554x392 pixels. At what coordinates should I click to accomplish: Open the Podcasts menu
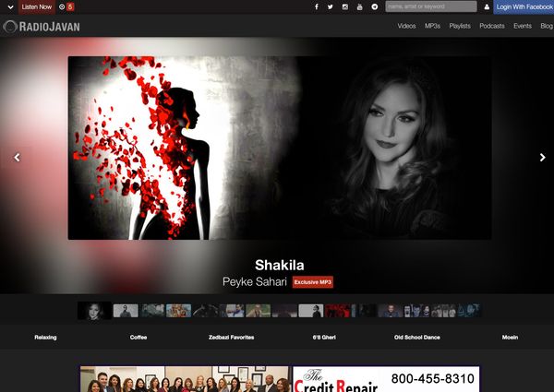[492, 26]
